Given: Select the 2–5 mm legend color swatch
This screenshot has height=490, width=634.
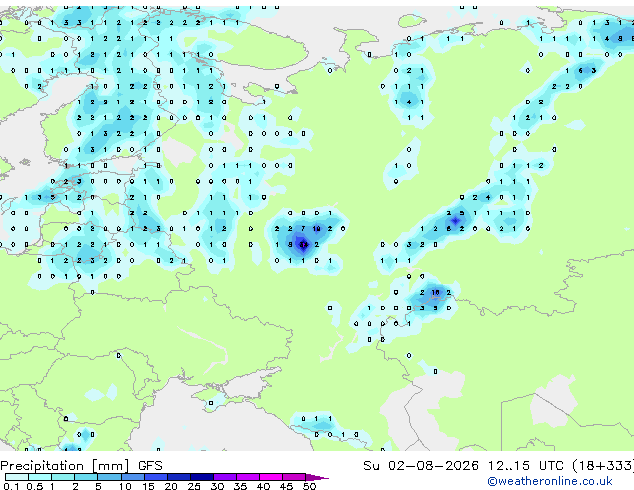Looking at the screenshot, I should (86, 477).
